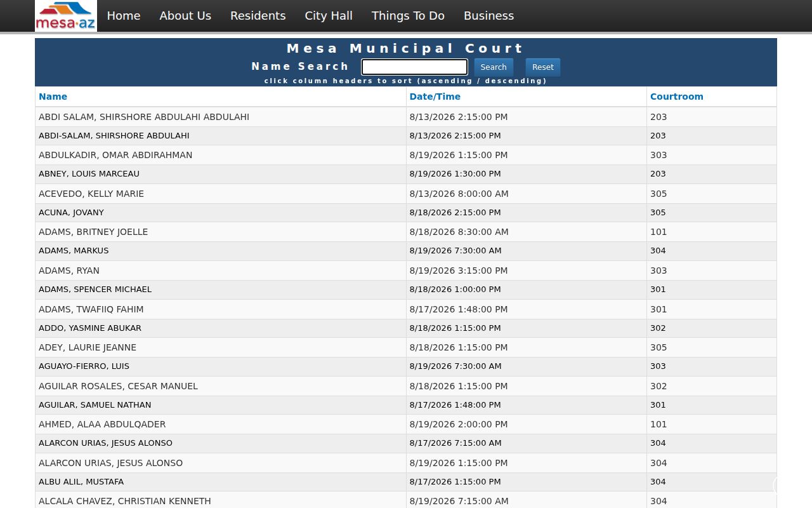The height and width of the screenshot is (508, 812).
Task: Select ADEY, LAURIE JEANNE name
Action: [x=88, y=347]
